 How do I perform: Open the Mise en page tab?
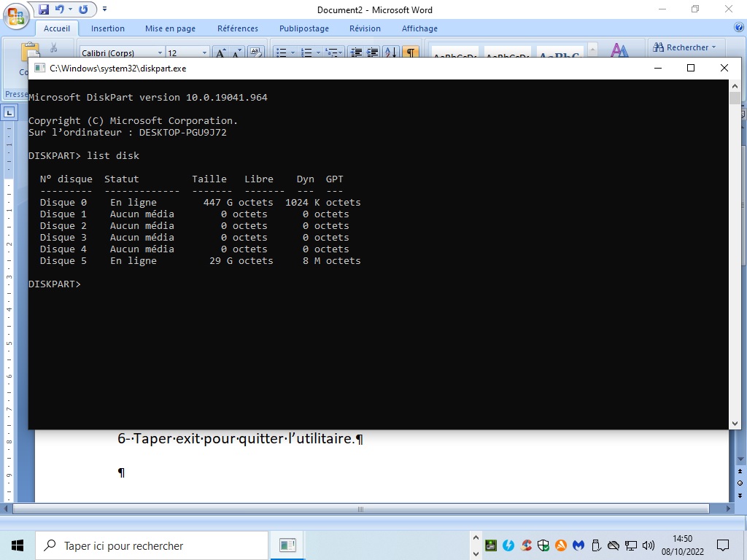[170, 28]
